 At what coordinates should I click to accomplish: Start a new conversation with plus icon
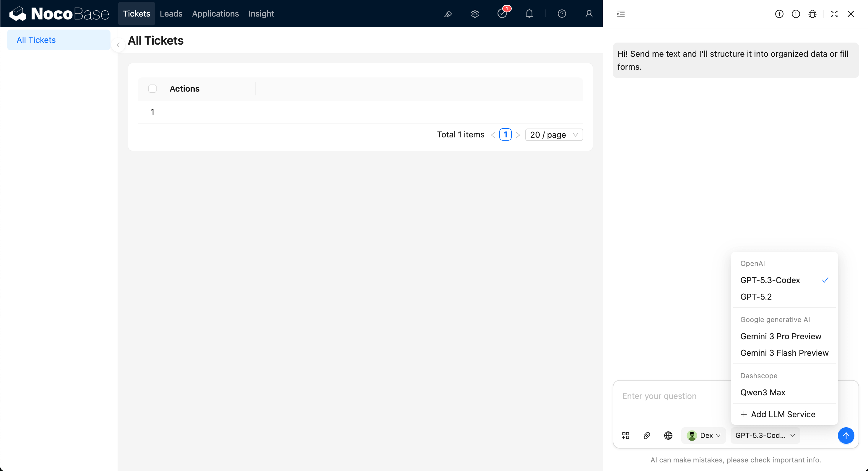779,14
